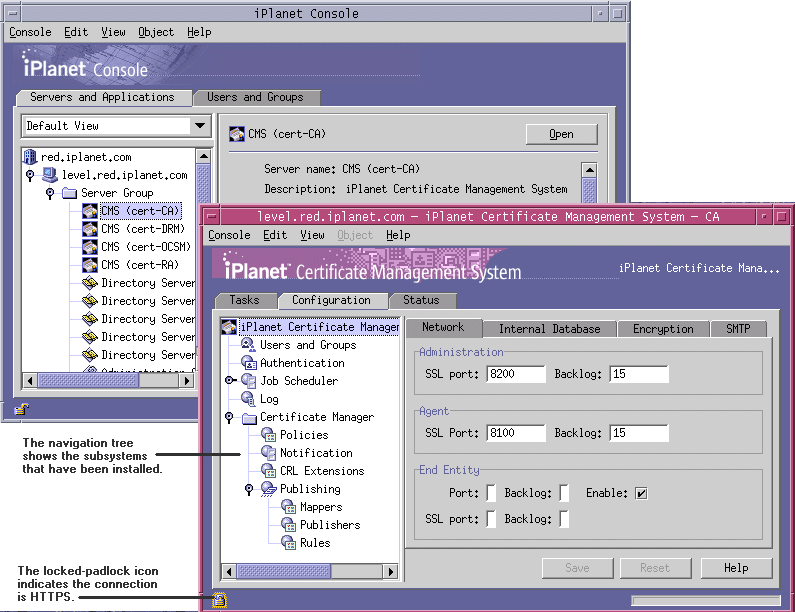The width and height of the screenshot is (795, 612).
Task: Click the level.red.iplanet.com host computer icon
Action: 50,175
